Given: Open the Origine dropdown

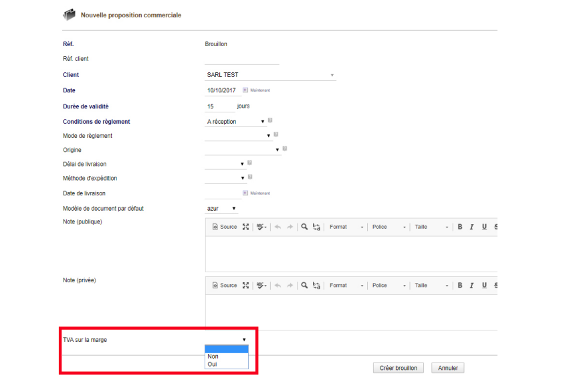Looking at the screenshot, I should (243, 150).
